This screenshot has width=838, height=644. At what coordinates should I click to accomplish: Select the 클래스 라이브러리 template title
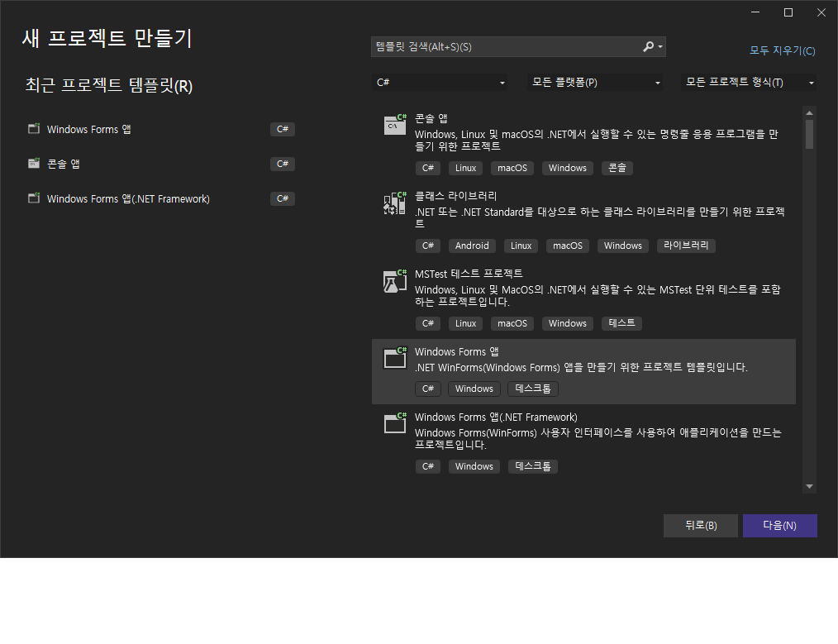[456, 196]
